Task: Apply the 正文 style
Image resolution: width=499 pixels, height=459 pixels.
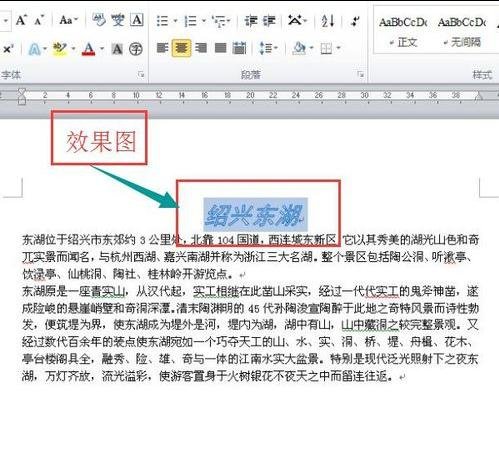Action: coord(403,32)
